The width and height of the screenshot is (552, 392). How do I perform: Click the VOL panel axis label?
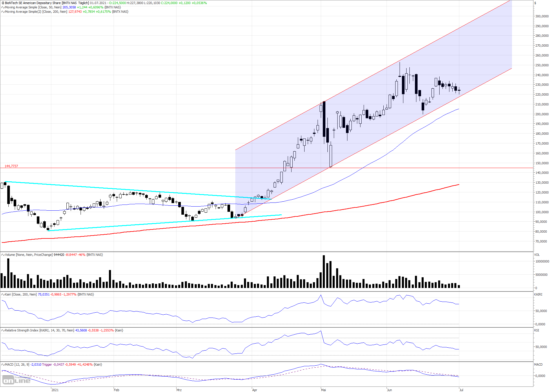[537, 255]
